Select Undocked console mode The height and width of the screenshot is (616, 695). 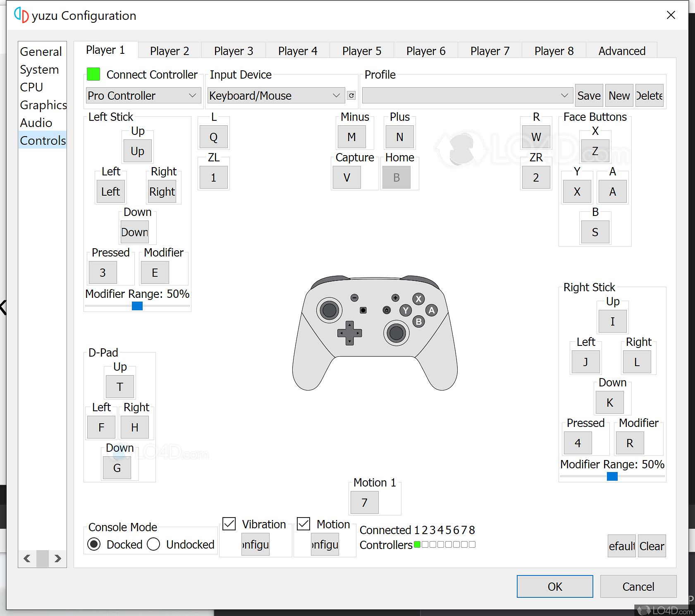[x=153, y=544]
